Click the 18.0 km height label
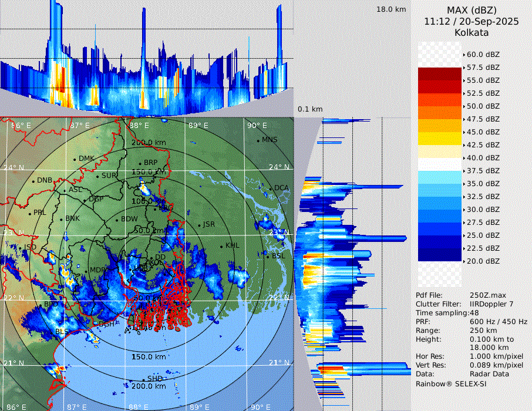Screen dimensions: 532x411 pyautogui.click(x=391, y=9)
